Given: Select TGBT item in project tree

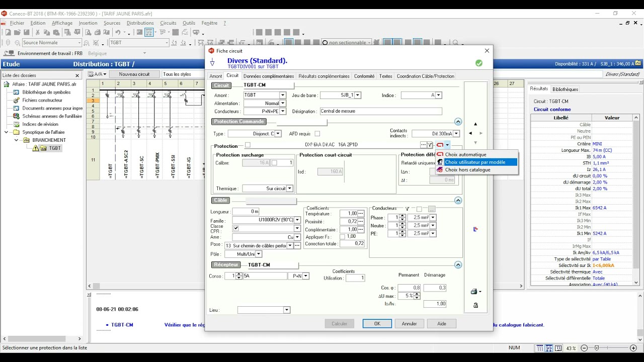Looking at the screenshot, I should coord(55,148).
